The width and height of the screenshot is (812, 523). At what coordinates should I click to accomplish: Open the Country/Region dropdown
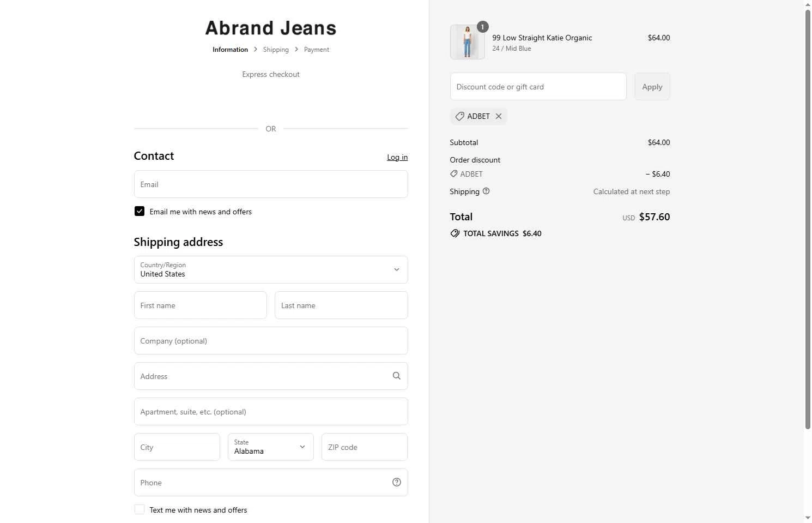(x=271, y=269)
